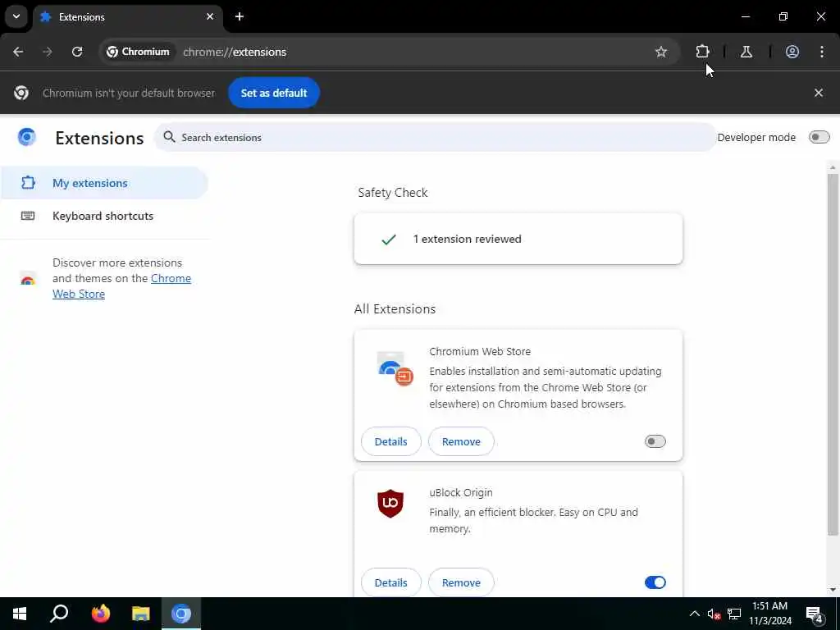This screenshot has height=630, width=840.
Task: Open the Chrome Web Store link
Action: pyautogui.click(x=121, y=286)
